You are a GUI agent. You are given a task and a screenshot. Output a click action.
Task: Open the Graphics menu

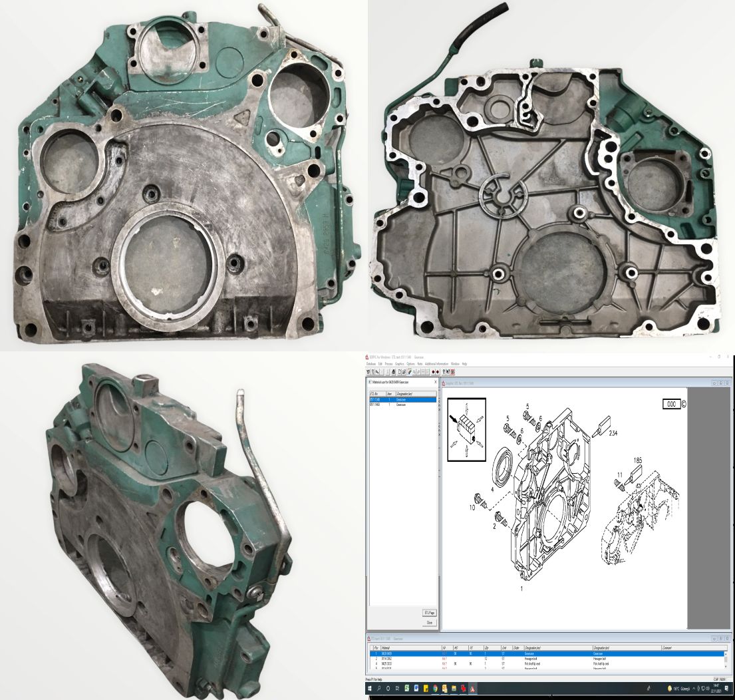pyautogui.click(x=399, y=364)
